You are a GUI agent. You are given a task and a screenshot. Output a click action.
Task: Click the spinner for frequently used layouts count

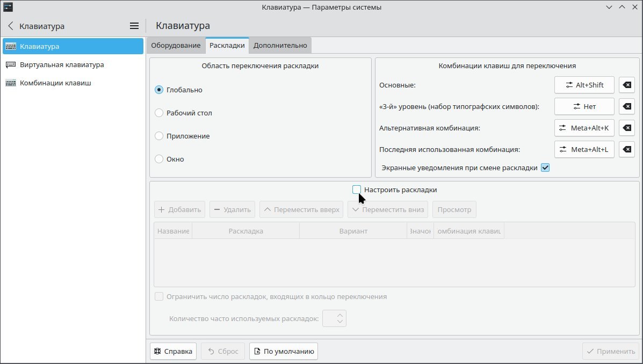(x=334, y=318)
